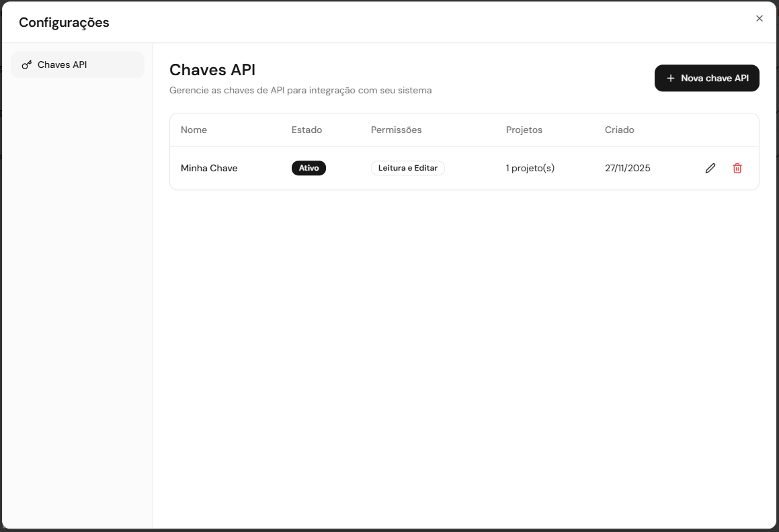
Task: Click the X icon to close Configurações
Action: 759,18
